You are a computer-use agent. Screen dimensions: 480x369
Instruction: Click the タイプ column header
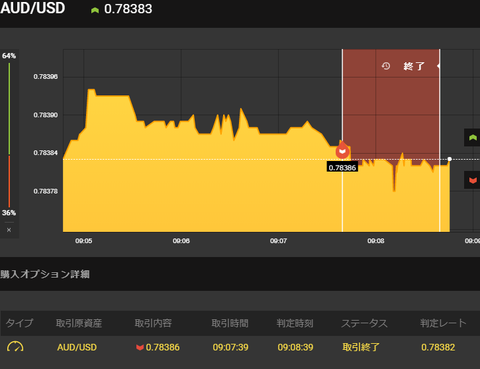(20, 323)
